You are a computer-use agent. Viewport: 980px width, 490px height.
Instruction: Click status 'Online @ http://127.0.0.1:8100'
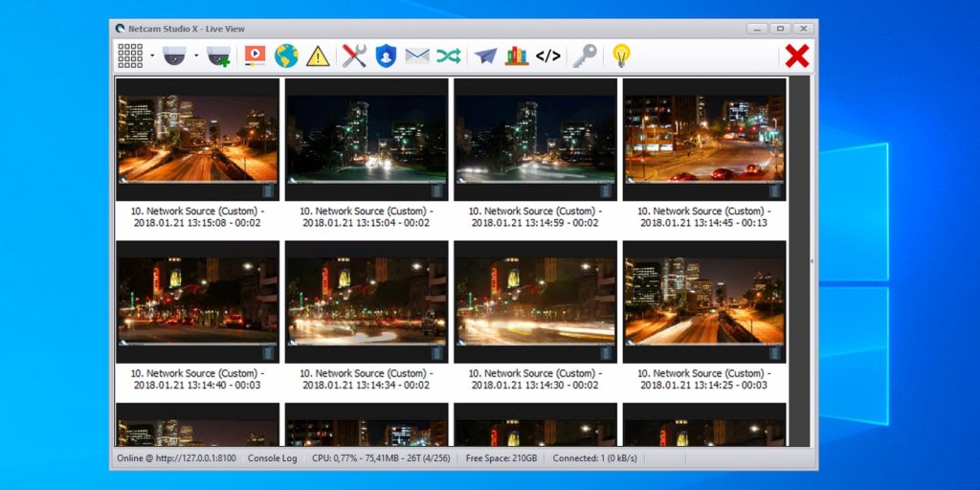pyautogui.click(x=176, y=458)
